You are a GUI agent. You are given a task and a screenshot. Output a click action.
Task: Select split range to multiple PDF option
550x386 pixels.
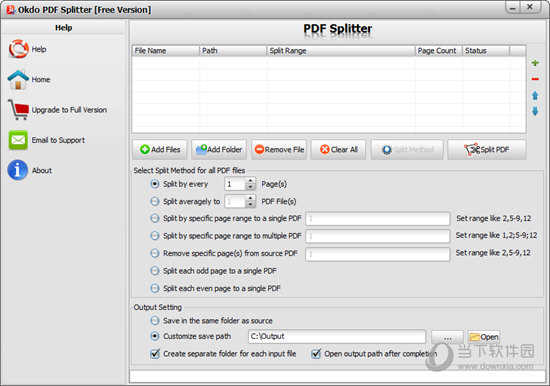pos(155,236)
